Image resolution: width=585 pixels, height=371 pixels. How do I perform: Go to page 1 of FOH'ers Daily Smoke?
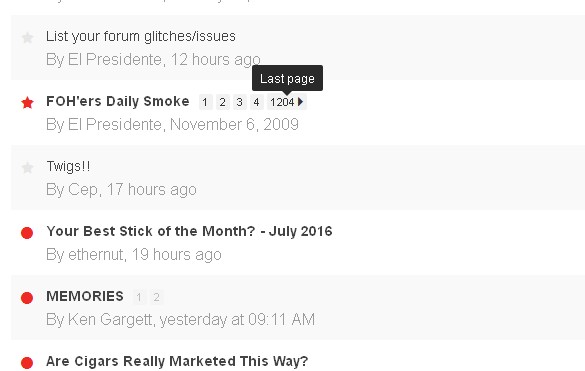(x=205, y=102)
